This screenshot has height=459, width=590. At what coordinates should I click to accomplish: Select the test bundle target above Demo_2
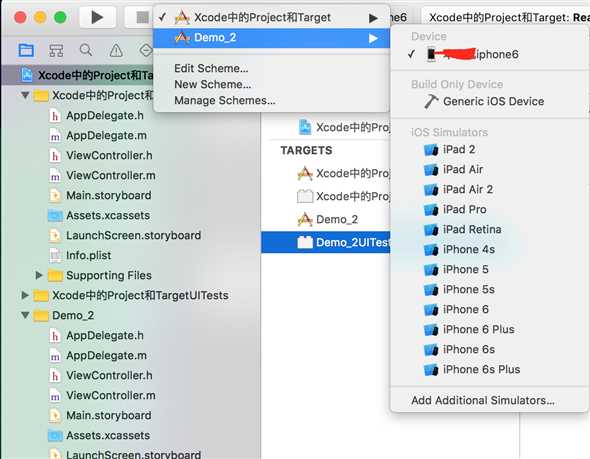point(326,196)
